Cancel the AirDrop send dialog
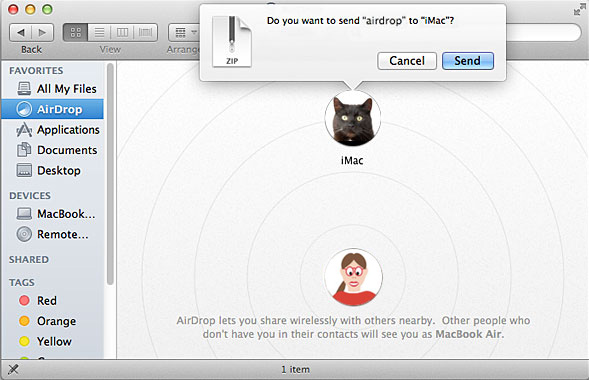The width and height of the screenshot is (589, 380). click(407, 61)
